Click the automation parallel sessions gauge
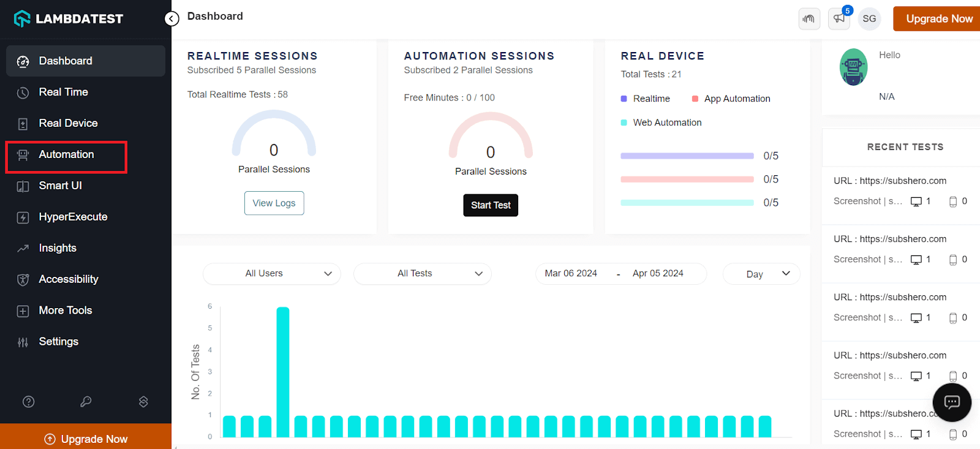The width and height of the screenshot is (980, 449). point(491,136)
